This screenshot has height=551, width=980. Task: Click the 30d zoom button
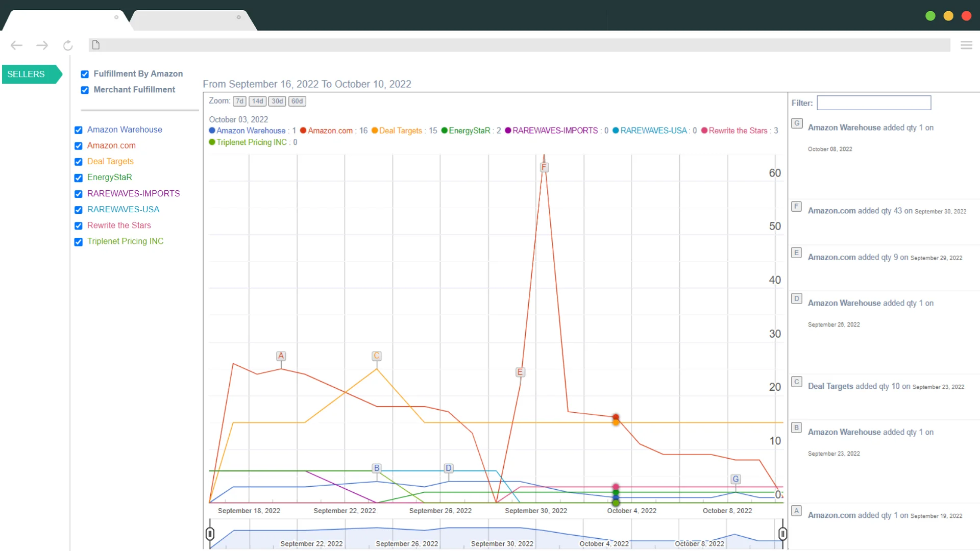[277, 101]
